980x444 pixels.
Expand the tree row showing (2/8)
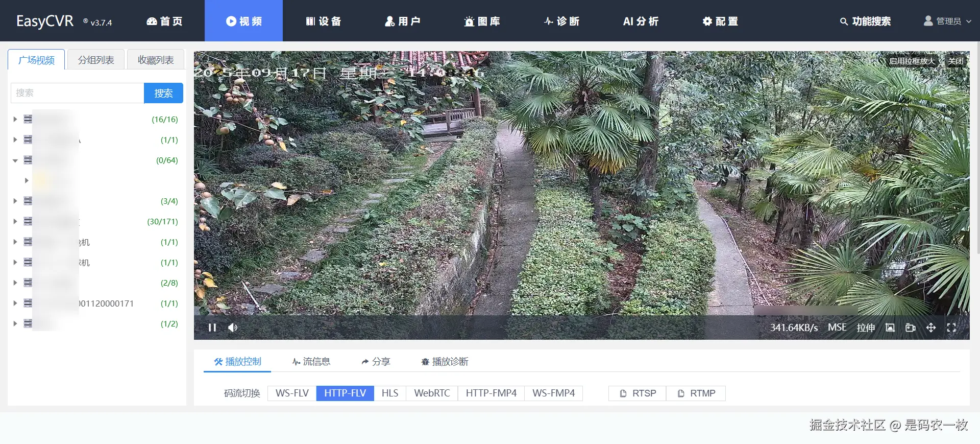(x=15, y=283)
